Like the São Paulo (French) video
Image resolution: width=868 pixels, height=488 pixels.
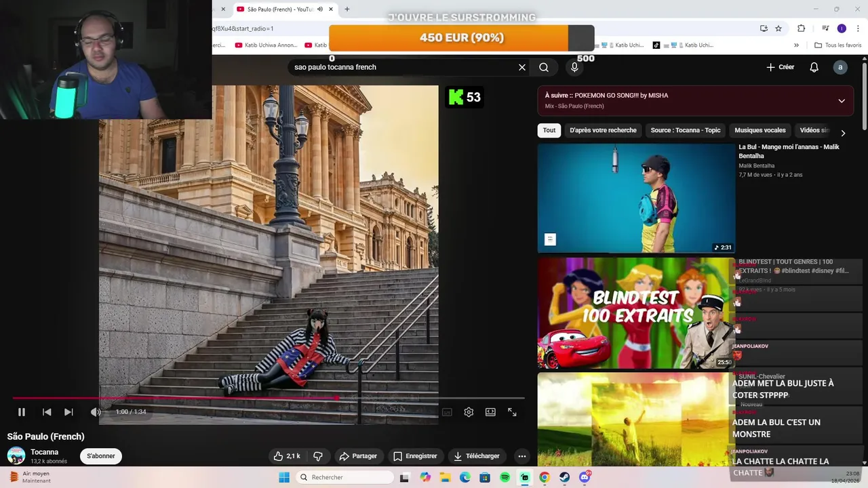[287, 456]
